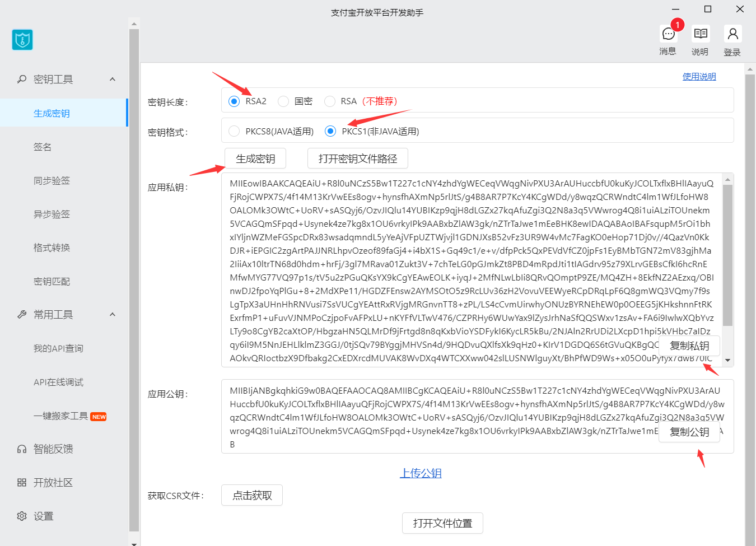Click the 支付宝开放平台开发助手 window title

(377, 12)
